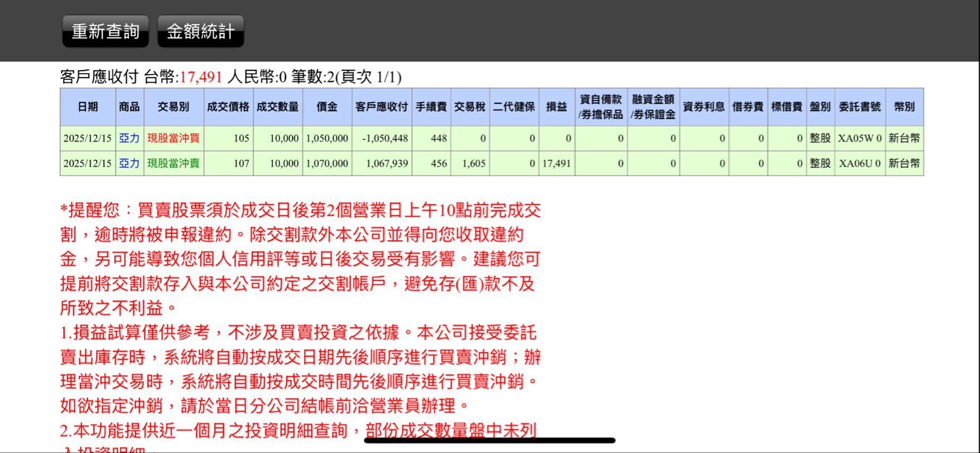This screenshot has height=453, width=980.
Task: Select the fee cell 448
Action: point(431,138)
